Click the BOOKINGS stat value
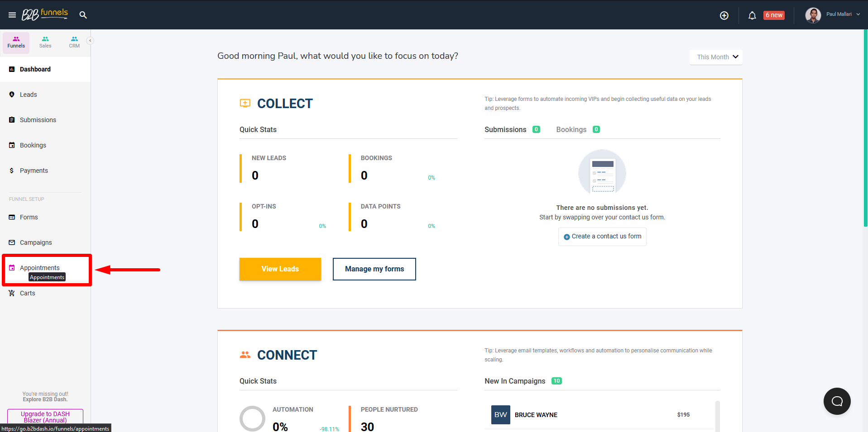 pos(364,176)
